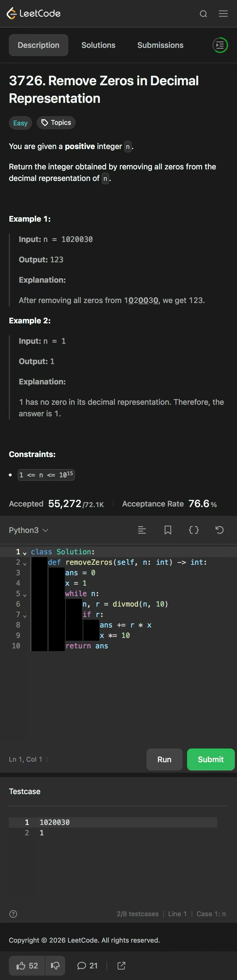This screenshot has width=237, height=980.
Task: Click the curly braces icon
Action: (193, 530)
